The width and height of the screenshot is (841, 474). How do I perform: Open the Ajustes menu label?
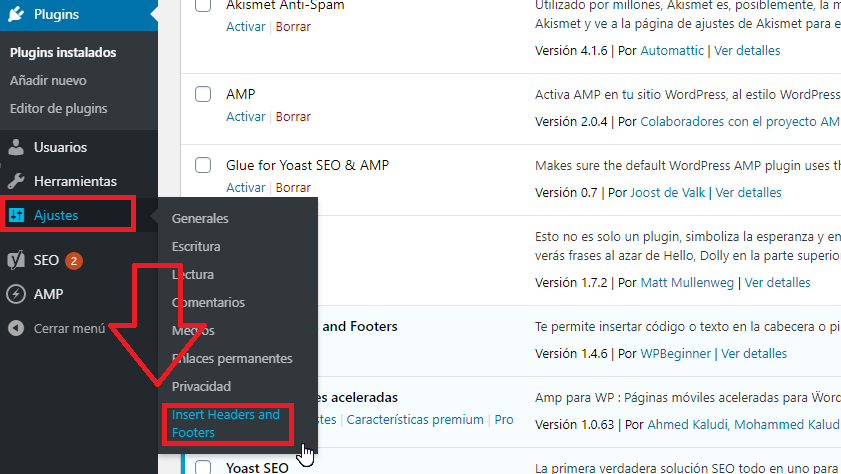56,215
